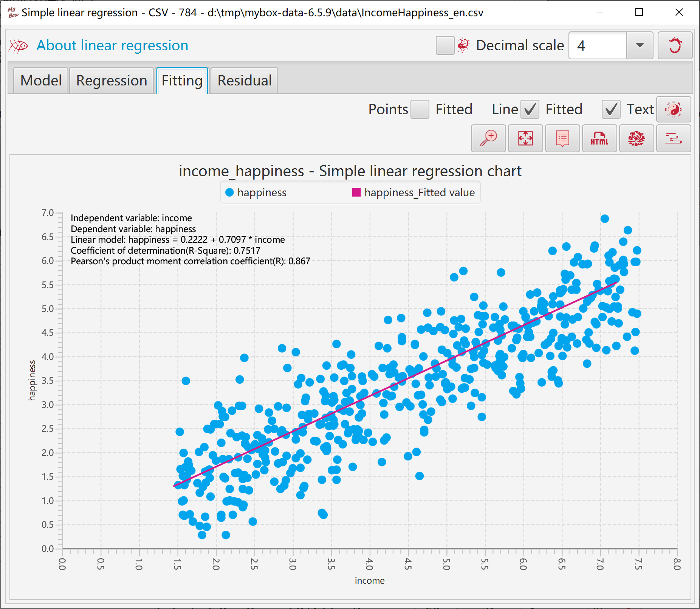The width and height of the screenshot is (700, 609).
Task: Switch to the Residual tab
Action: point(245,81)
